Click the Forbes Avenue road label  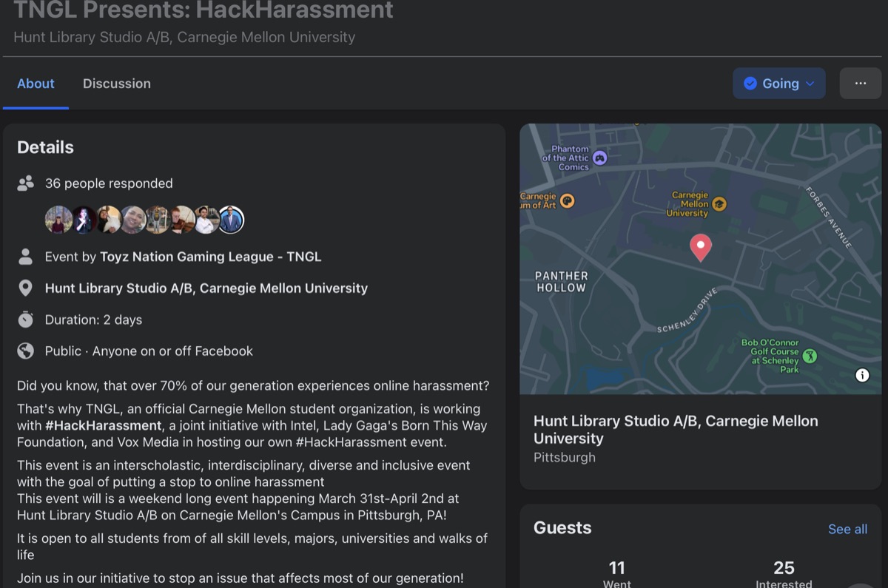pos(828,217)
